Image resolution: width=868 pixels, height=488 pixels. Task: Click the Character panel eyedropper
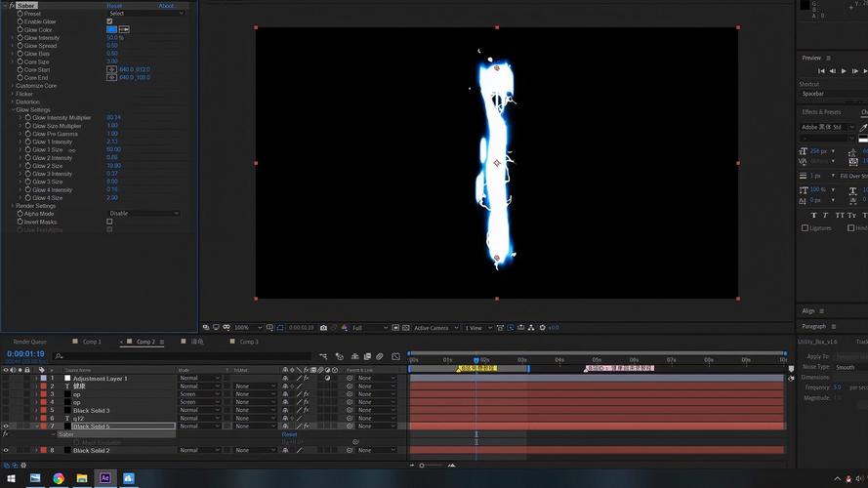[862, 127]
